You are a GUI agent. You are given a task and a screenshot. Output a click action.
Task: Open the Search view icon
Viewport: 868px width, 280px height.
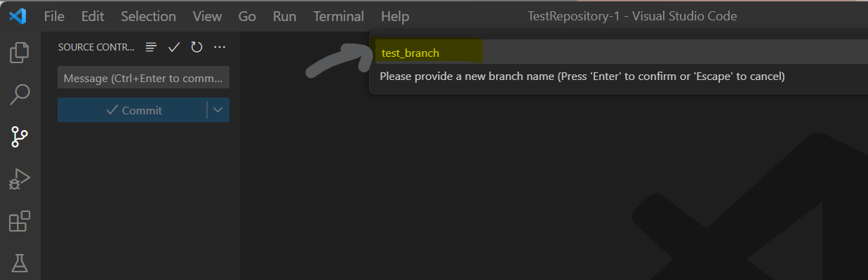(x=20, y=94)
